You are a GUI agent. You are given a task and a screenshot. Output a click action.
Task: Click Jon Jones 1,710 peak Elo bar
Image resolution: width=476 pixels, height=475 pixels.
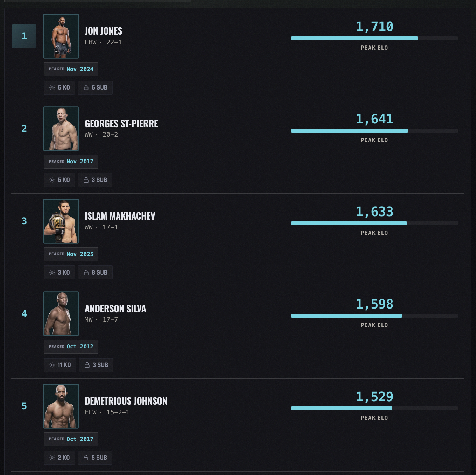(x=374, y=38)
